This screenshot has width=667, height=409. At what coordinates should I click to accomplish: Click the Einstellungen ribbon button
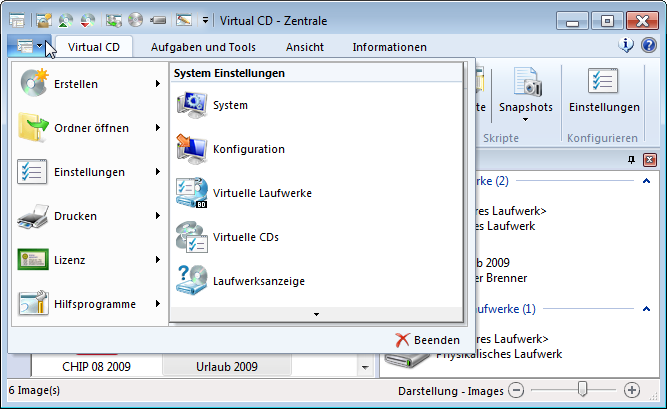point(604,90)
